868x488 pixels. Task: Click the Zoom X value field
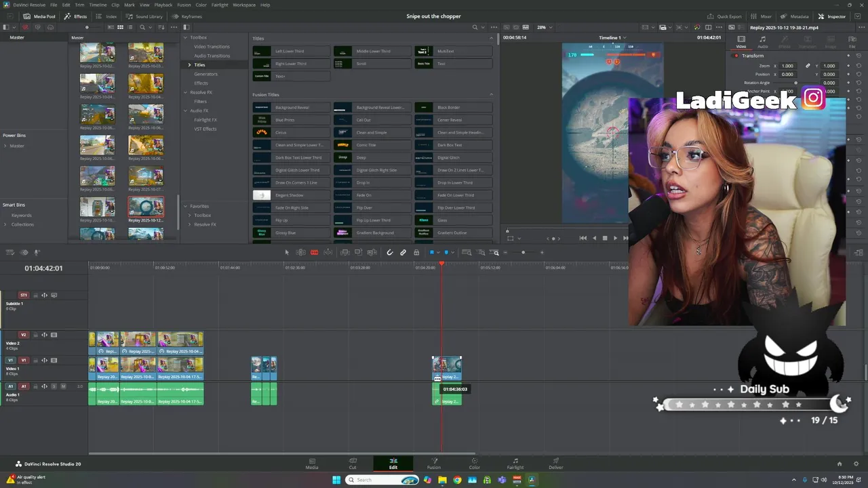tap(787, 66)
